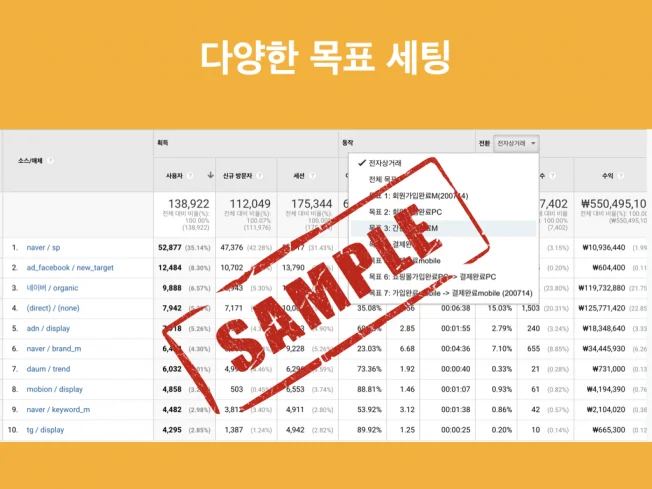
Task: Click bounce rate 89.92% in tg / display row
Action: pos(369,430)
